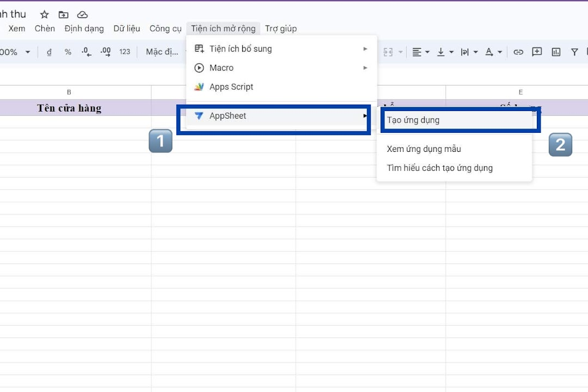
Task: Open the Dữ liệu menu
Action: pos(127,29)
